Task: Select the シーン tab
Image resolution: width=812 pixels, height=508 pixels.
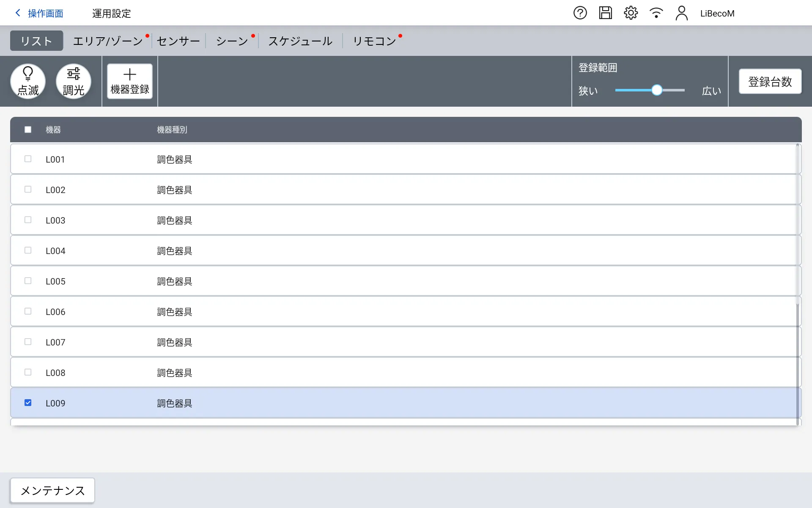Action: (x=232, y=41)
